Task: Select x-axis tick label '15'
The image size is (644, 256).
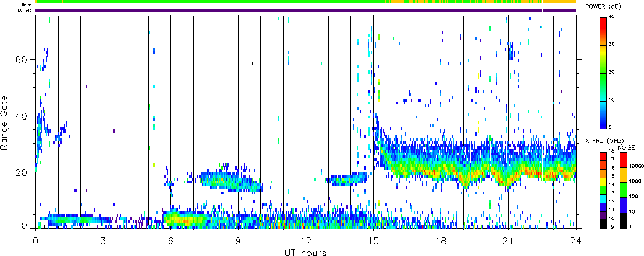Action: [x=373, y=241]
